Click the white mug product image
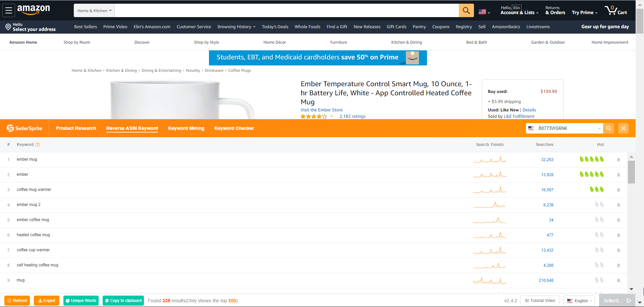The image size is (644, 307). tap(183, 100)
